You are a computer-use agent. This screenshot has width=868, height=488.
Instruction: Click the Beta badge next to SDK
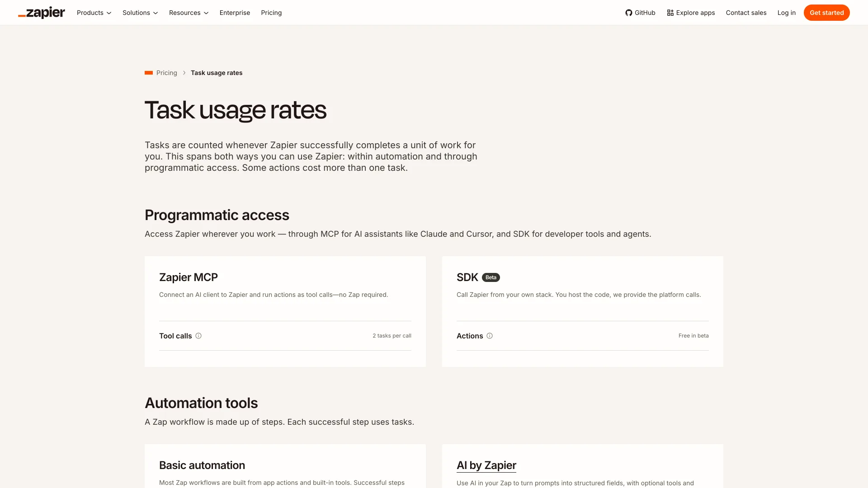point(491,277)
